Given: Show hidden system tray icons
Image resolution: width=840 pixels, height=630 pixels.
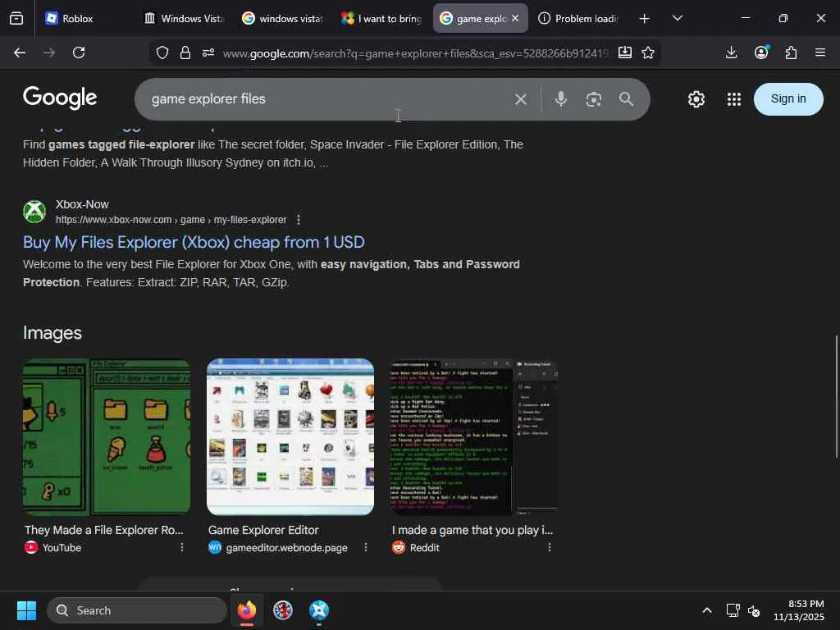Looking at the screenshot, I should [x=707, y=610].
